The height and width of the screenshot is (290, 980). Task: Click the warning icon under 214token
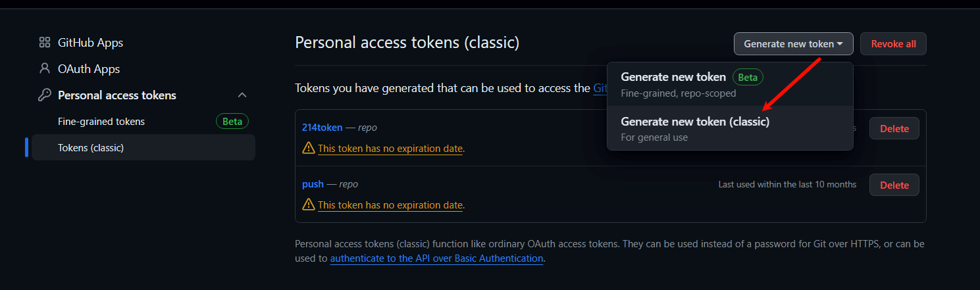(308, 148)
